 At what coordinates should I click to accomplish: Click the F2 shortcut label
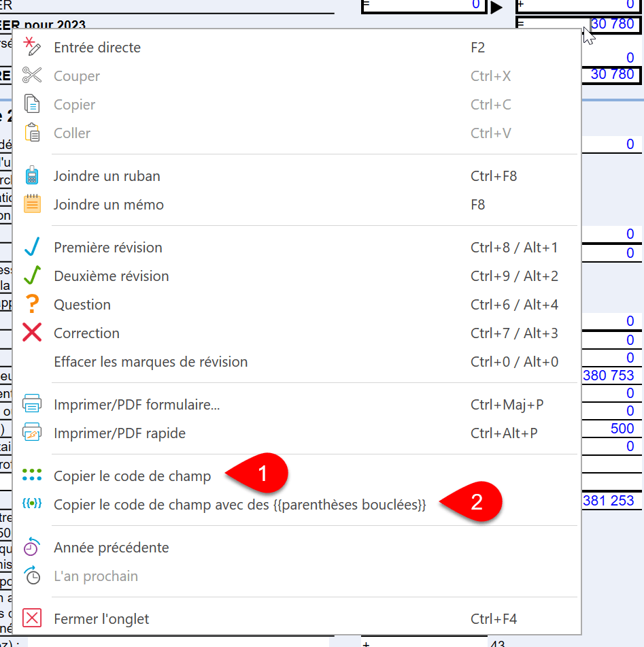[x=478, y=48]
